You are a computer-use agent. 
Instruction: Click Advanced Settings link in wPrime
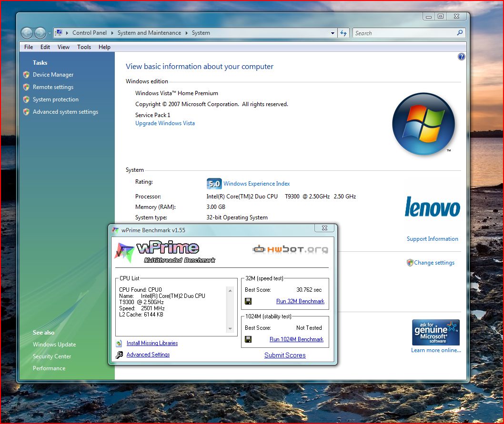[x=148, y=355]
